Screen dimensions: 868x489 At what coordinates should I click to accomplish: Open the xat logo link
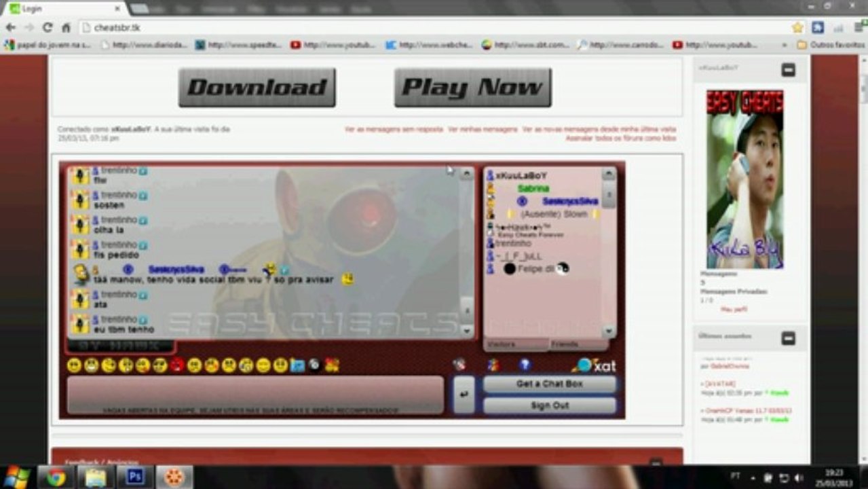pyautogui.click(x=595, y=365)
